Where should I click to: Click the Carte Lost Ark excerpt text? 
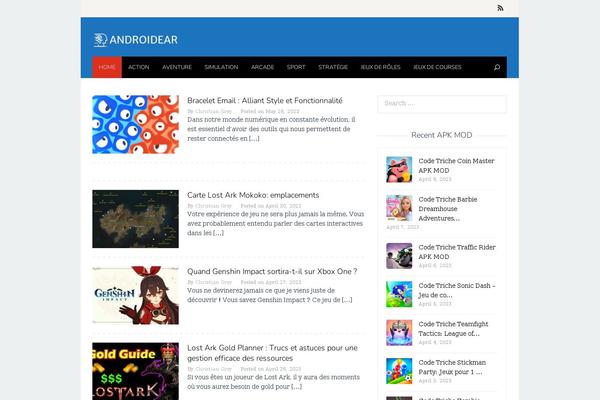pos(276,224)
